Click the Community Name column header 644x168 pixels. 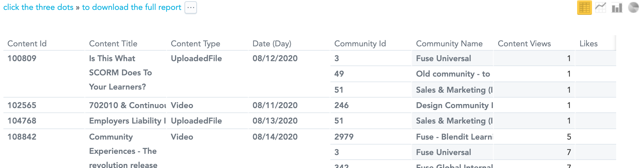coord(449,44)
